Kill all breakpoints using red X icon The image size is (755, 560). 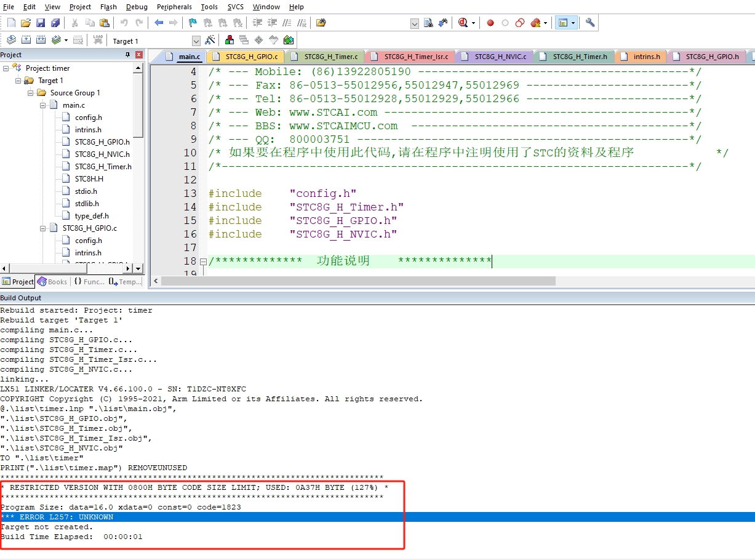(x=535, y=23)
